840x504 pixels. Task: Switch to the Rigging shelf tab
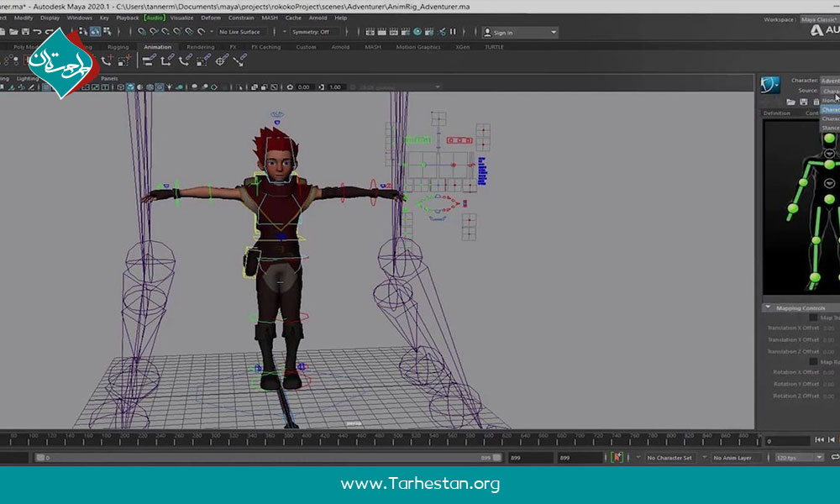[x=118, y=47]
